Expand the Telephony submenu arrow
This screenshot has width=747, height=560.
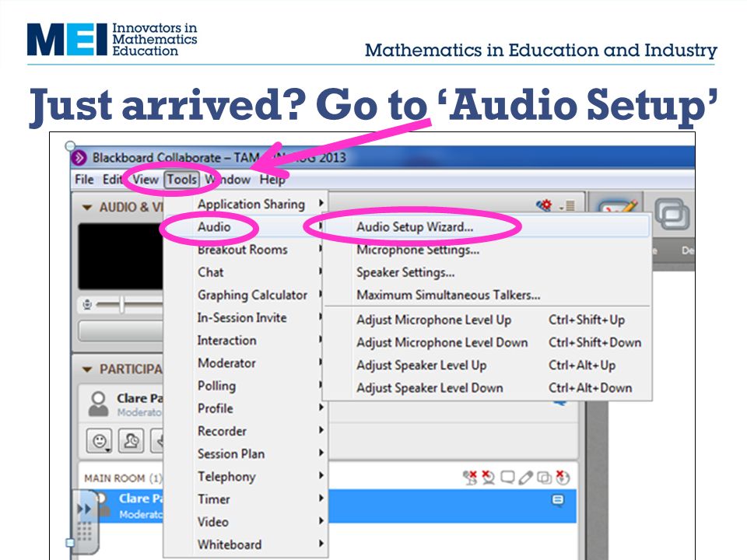(x=321, y=476)
